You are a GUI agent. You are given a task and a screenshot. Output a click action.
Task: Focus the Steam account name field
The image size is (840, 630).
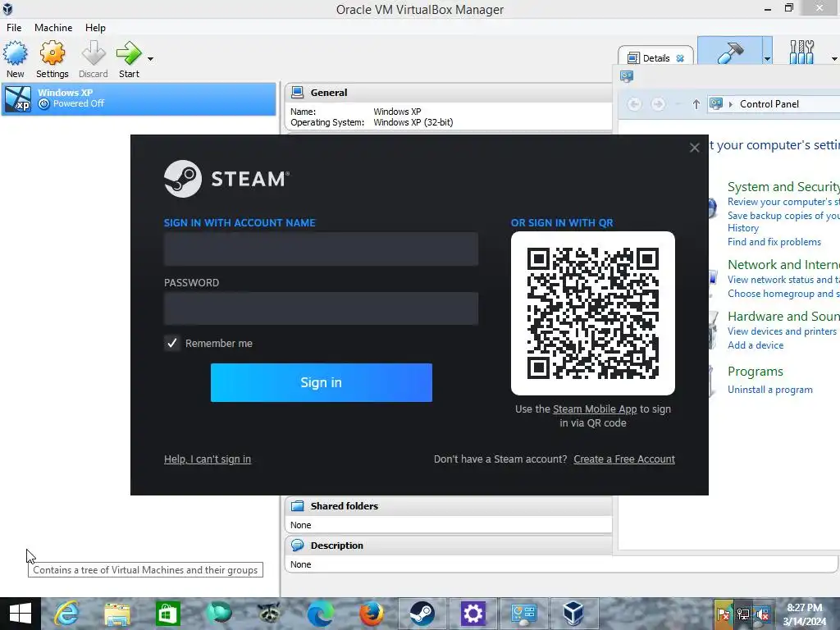(x=321, y=249)
